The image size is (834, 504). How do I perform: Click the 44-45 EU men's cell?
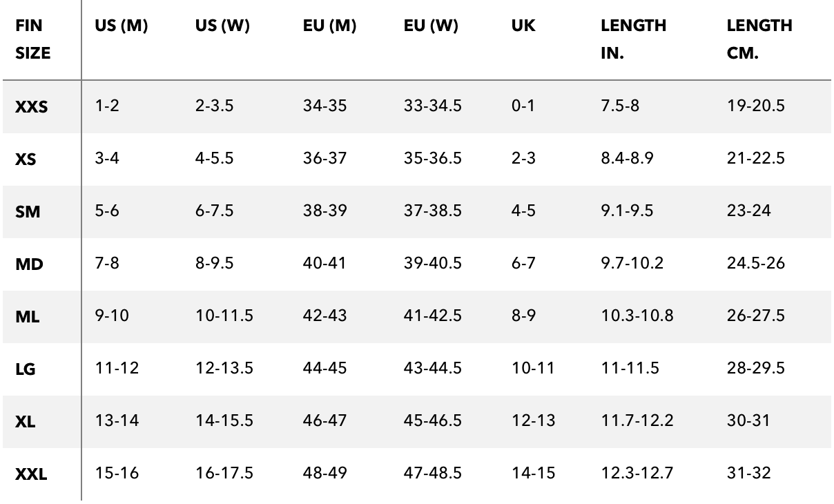324,369
